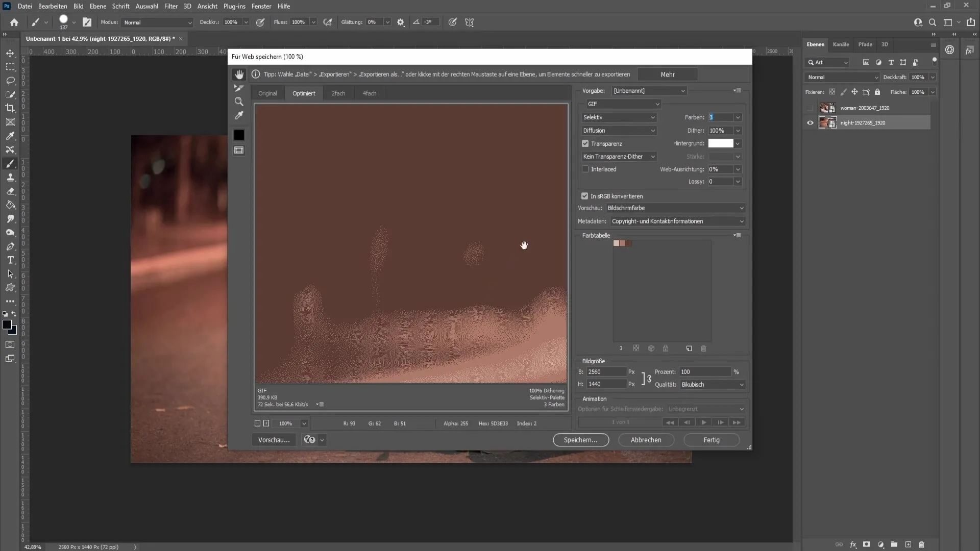Toggle lock all icon in Fixieren row
The height and width of the screenshot is (551, 980).
click(877, 92)
